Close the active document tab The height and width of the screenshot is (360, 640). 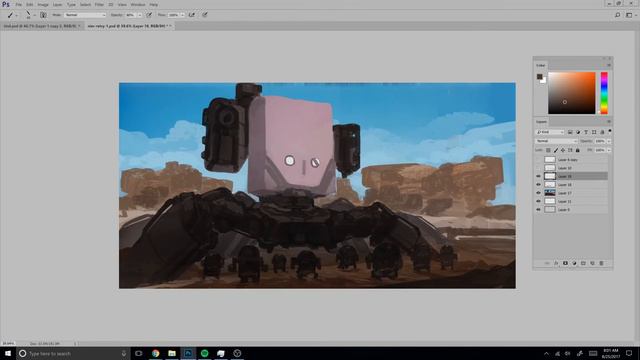pyautogui.click(x=171, y=26)
